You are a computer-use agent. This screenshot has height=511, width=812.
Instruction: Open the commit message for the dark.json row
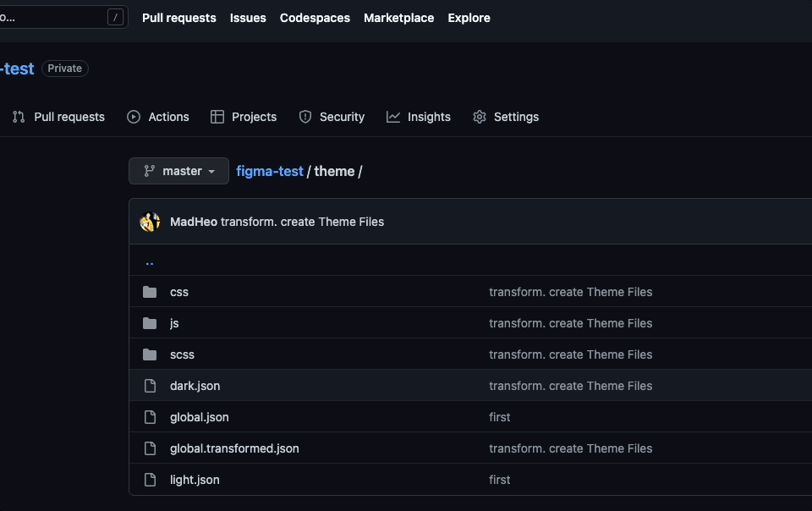pos(571,386)
